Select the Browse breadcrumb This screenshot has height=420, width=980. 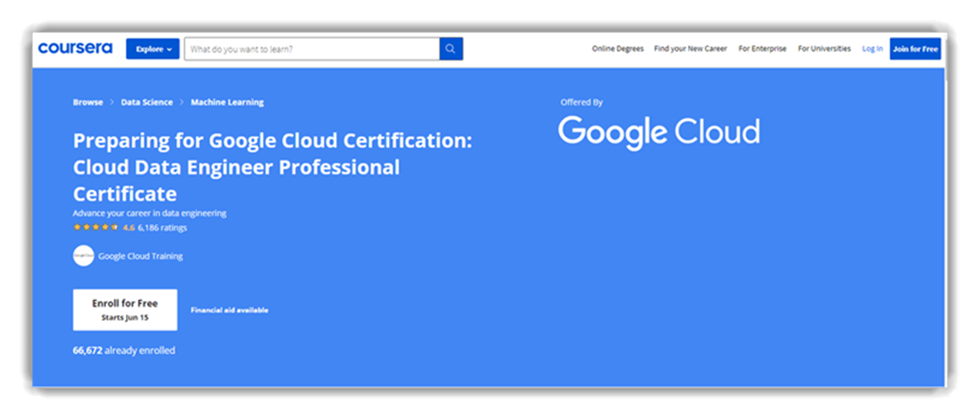tap(88, 102)
